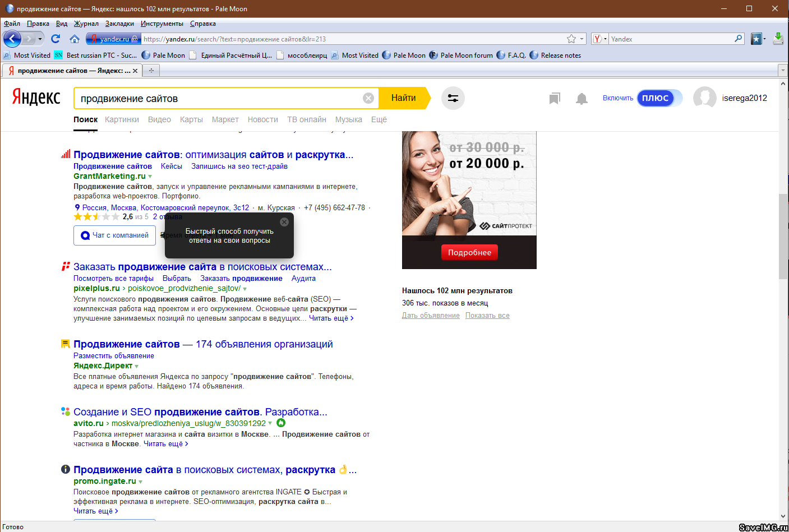Screen dimensions: 789x532
Task: Click the red Подробнее button in the ad
Action: tap(469, 253)
